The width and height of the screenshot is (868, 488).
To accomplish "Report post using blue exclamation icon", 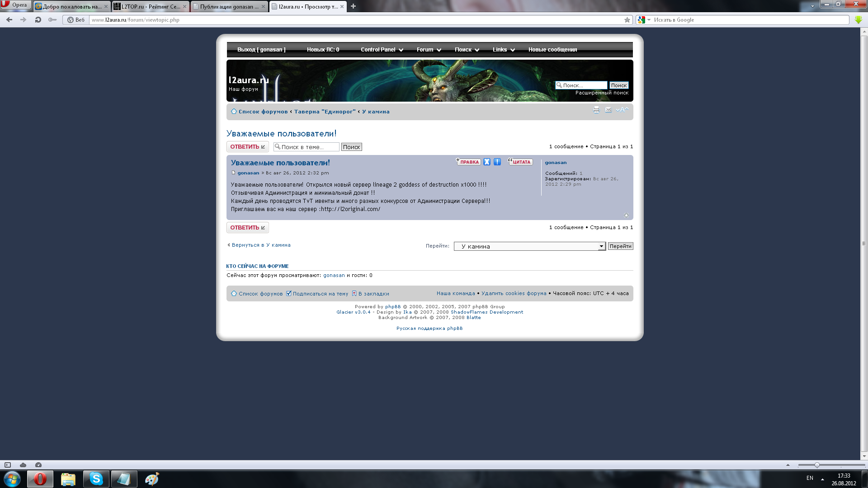I will [497, 162].
